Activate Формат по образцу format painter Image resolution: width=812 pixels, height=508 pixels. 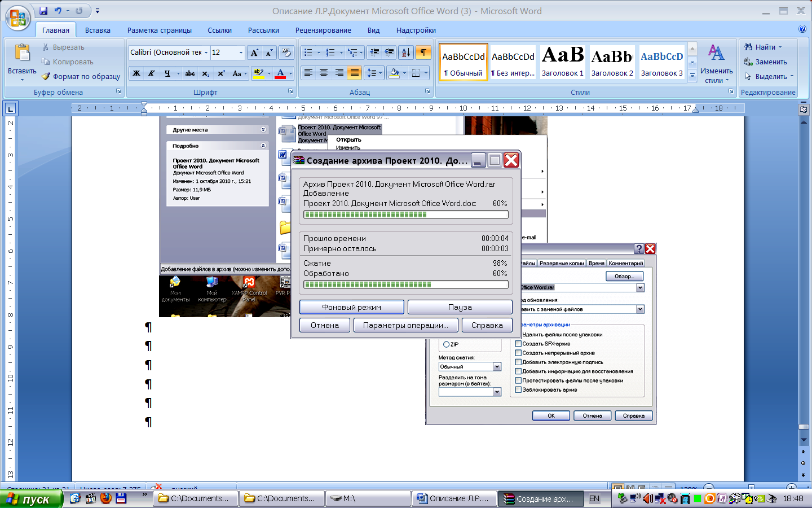81,77
